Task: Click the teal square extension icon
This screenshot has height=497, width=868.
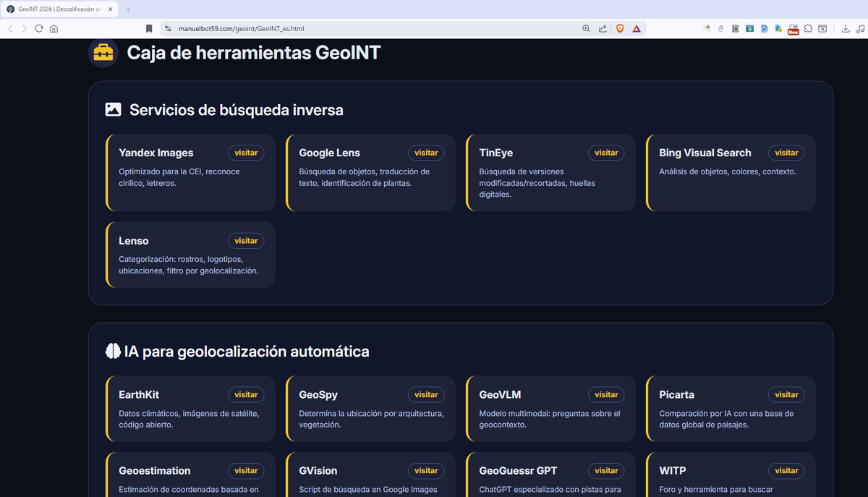Action: tap(749, 29)
